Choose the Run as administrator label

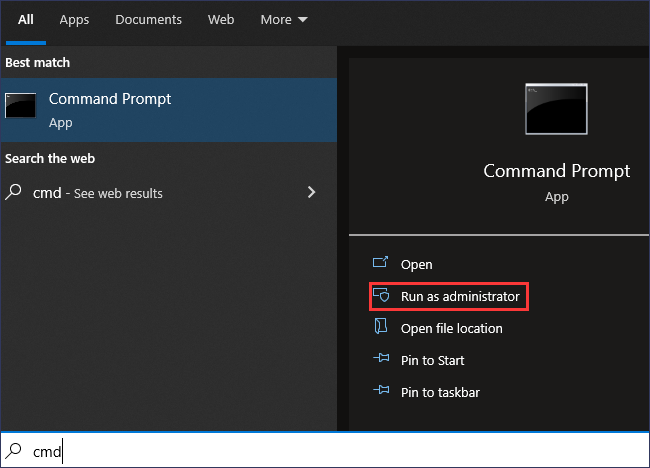pos(460,296)
